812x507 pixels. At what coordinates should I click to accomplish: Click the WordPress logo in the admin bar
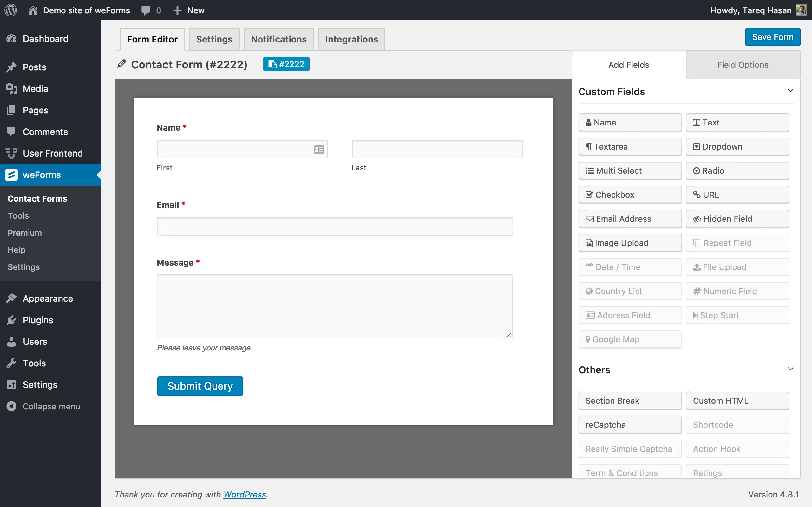[x=11, y=10]
